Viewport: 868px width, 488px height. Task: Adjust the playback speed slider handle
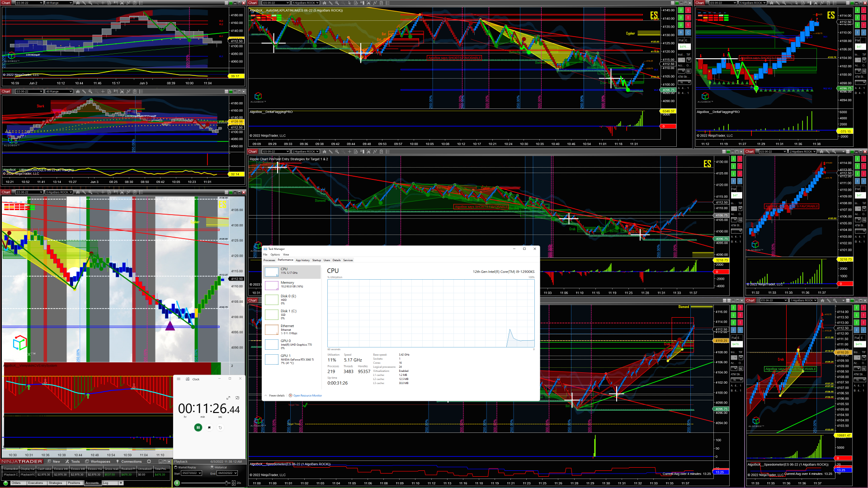point(226,483)
